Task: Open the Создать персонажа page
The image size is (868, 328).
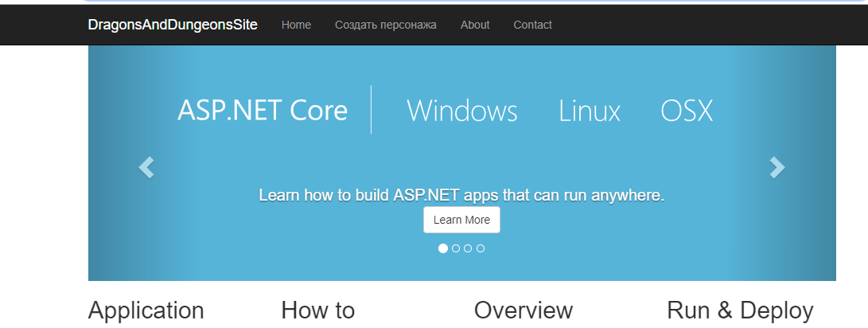Action: 385,25
